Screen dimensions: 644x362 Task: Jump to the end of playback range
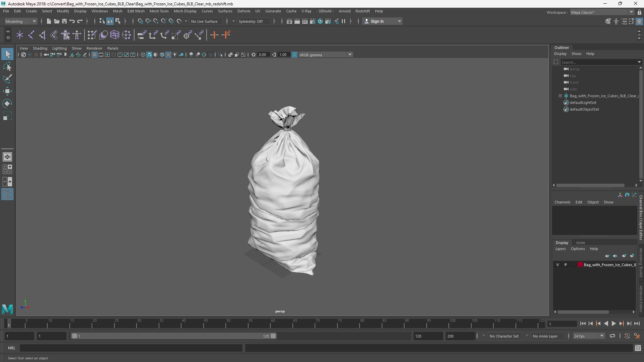[637, 323]
